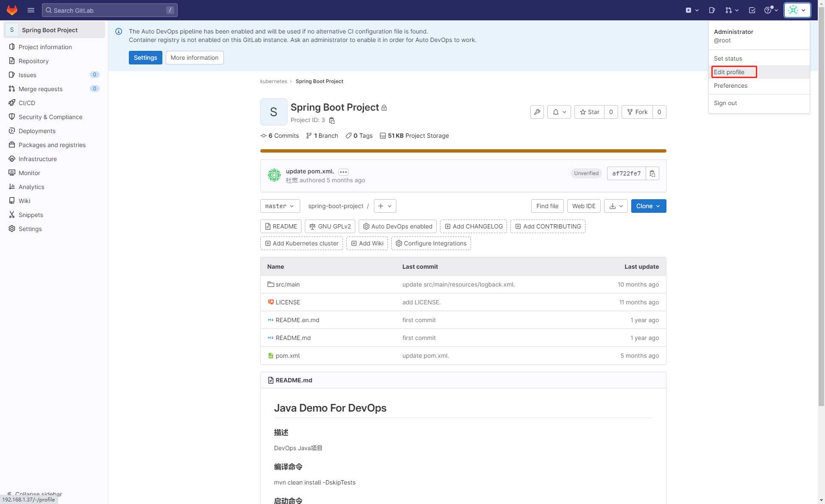Open the notification bell dropdown
This screenshot has height=504, width=825.
pyautogui.click(x=559, y=112)
